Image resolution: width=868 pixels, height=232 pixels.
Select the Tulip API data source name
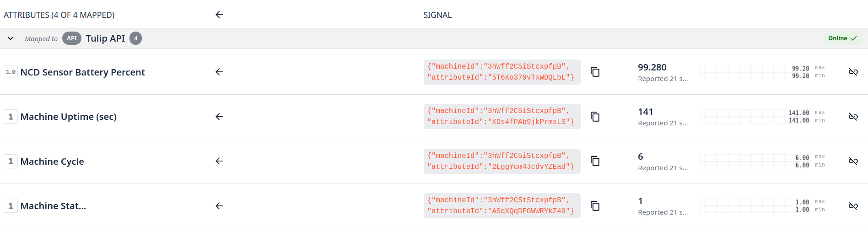(x=105, y=38)
